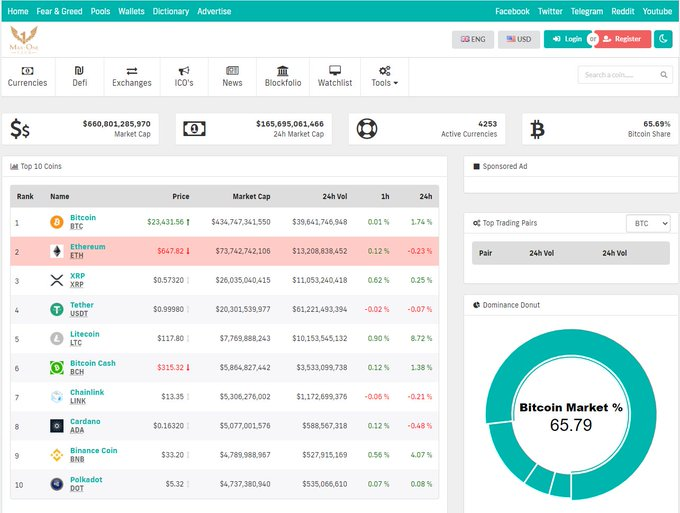The image size is (680, 513).
Task: Click the XRP coin logo
Action: click(57, 280)
